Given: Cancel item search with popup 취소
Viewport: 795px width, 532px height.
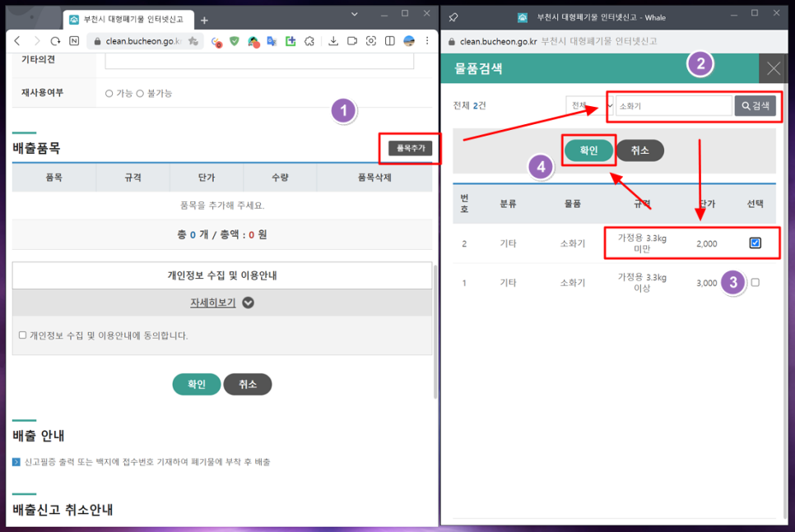Looking at the screenshot, I should pyautogui.click(x=639, y=150).
